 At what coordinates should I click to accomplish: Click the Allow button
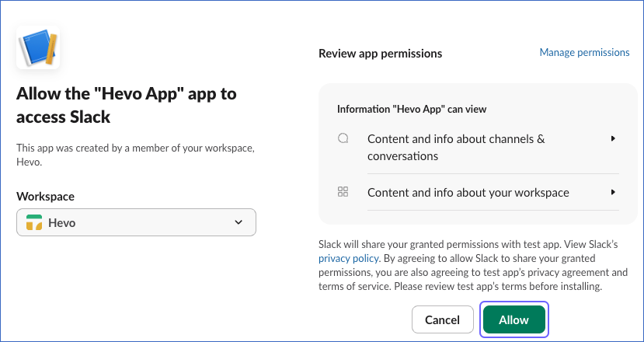(514, 319)
